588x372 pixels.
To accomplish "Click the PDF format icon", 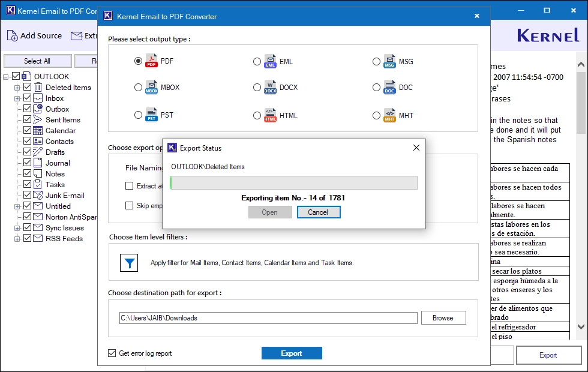I will (151, 61).
